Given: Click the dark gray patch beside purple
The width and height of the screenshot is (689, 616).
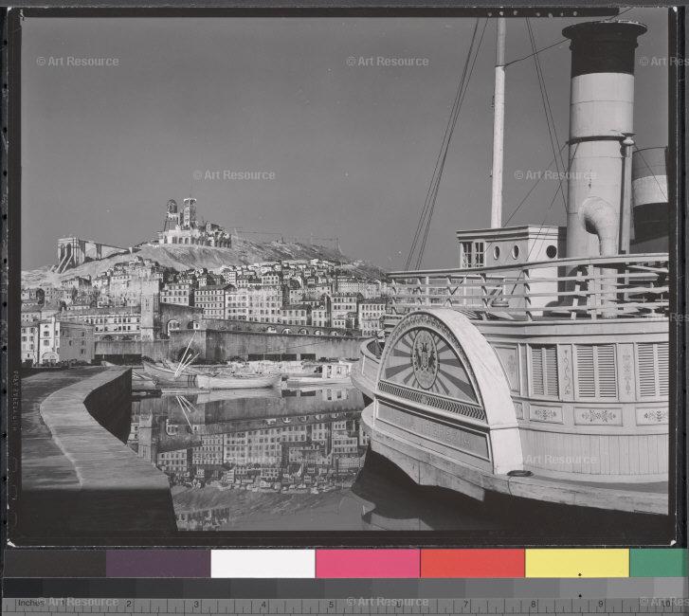Looking at the screenshot, I should (55, 563).
